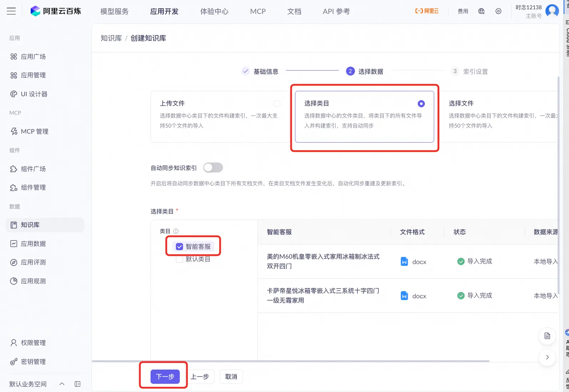Click the 文件格式 column header
This screenshot has height=392, width=569.
pos(412,232)
